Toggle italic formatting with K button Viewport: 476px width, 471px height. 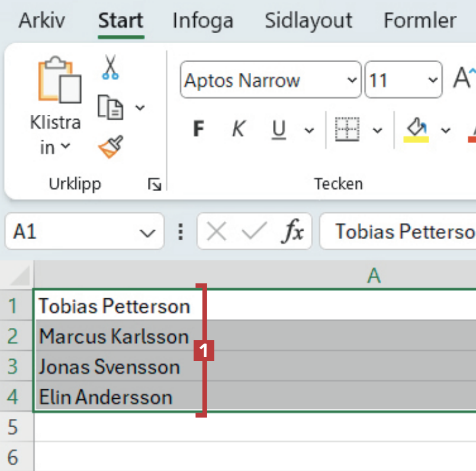click(x=238, y=129)
